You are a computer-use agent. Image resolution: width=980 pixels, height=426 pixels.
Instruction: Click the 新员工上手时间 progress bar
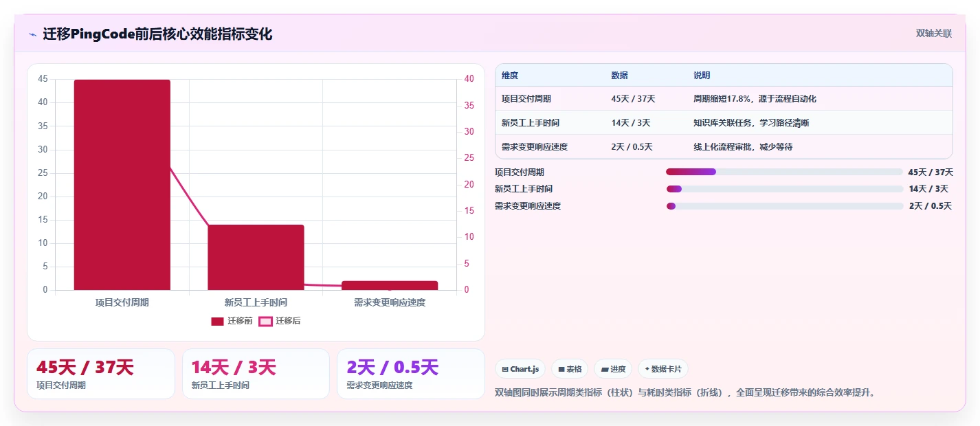pyautogui.click(x=785, y=189)
